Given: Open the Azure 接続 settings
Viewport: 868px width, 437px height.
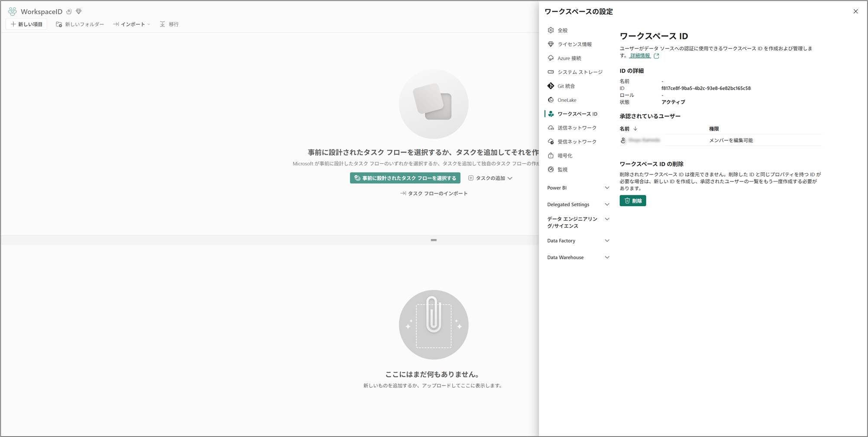Looking at the screenshot, I should tap(569, 58).
